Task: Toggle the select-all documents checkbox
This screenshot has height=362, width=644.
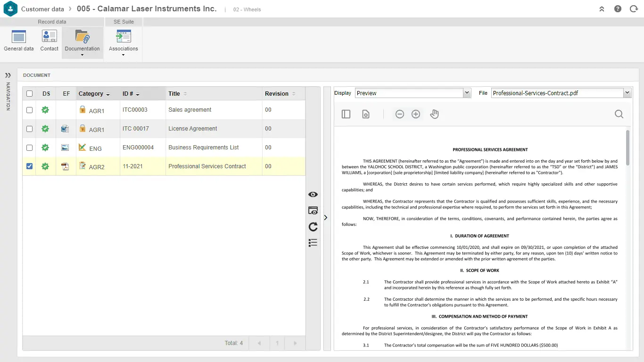Action: coord(30,94)
